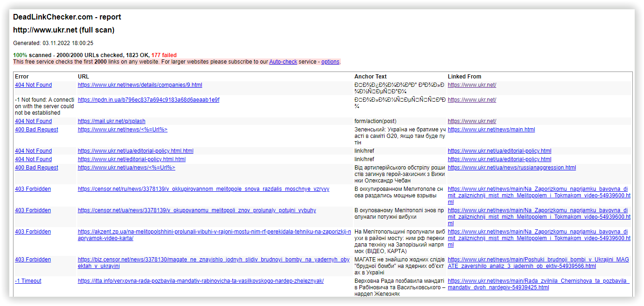The width and height of the screenshot is (644, 306).
Task: Visit the news/details/companies/9.html URL
Action: click(x=140, y=85)
